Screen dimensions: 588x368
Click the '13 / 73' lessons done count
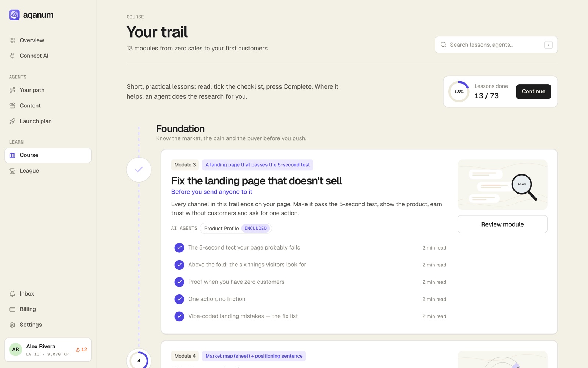pyautogui.click(x=487, y=96)
